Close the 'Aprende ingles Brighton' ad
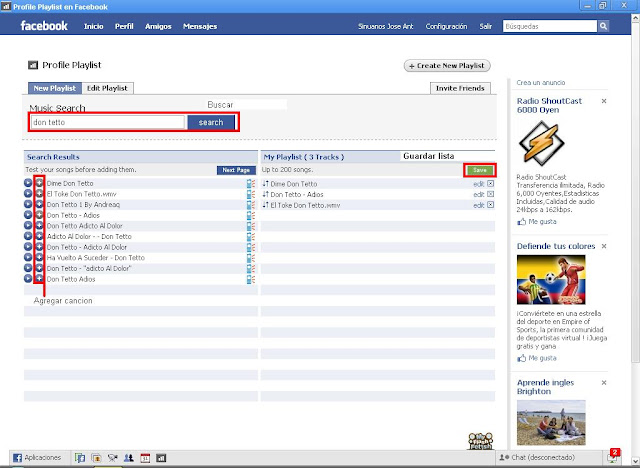Screen dimensions: 640x468 coord(604,383)
